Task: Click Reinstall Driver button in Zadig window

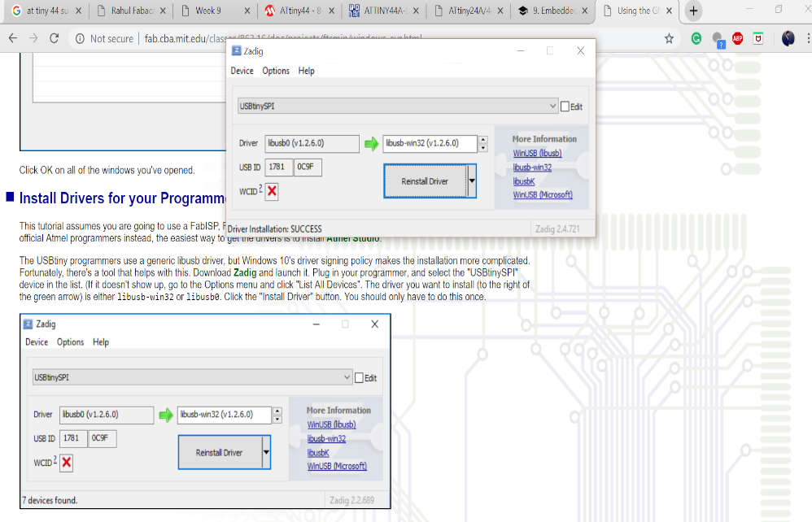Action: 426,181
